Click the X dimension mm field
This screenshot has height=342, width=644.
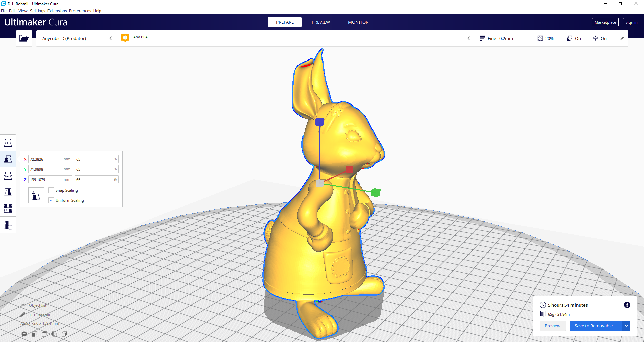(50, 159)
